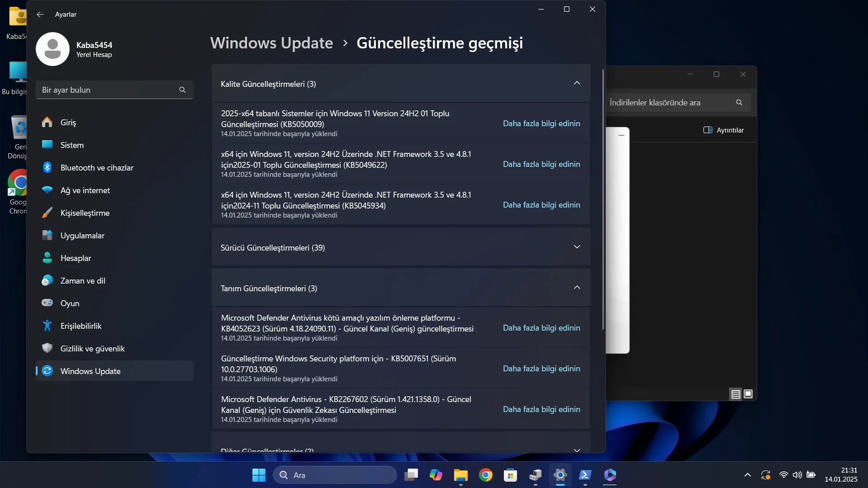
Task: Open Gizlilik ve güvenlik settings
Action: coord(114,349)
